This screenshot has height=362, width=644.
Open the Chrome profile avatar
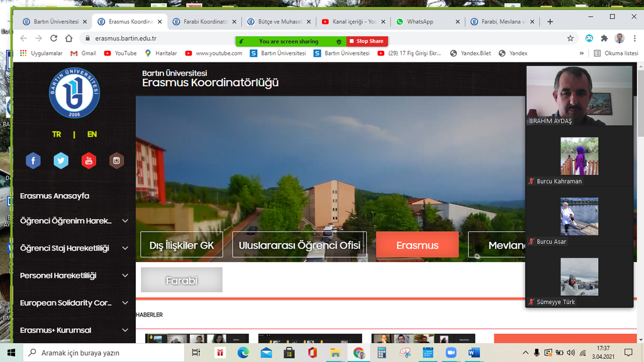619,38
